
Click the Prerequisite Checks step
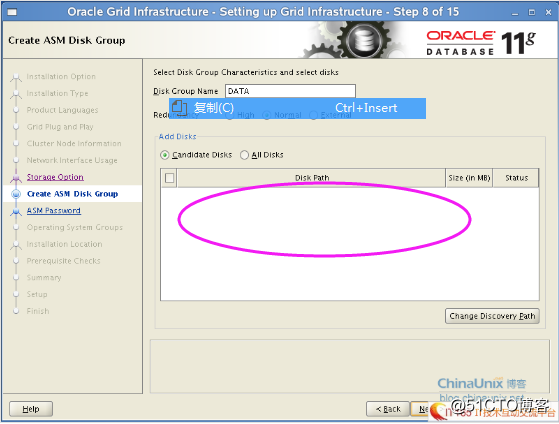(x=63, y=261)
